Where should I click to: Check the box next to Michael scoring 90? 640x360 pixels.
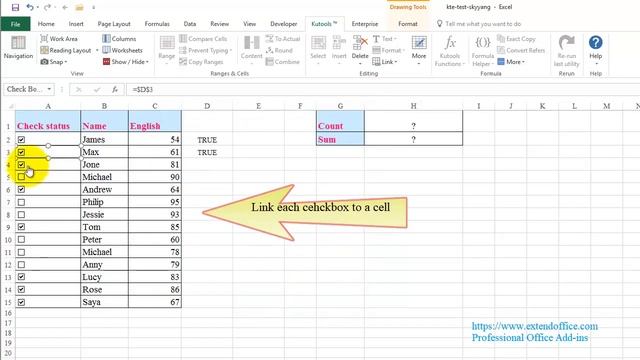click(21, 177)
